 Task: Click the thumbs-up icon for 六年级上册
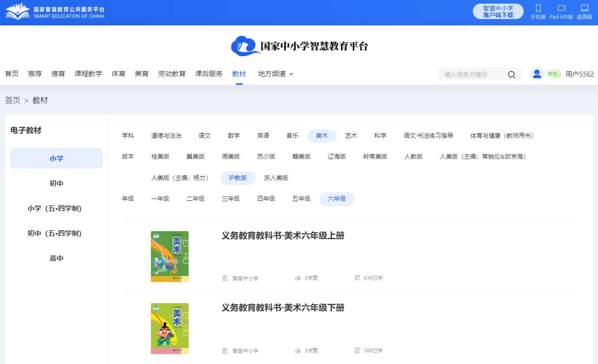(x=298, y=278)
